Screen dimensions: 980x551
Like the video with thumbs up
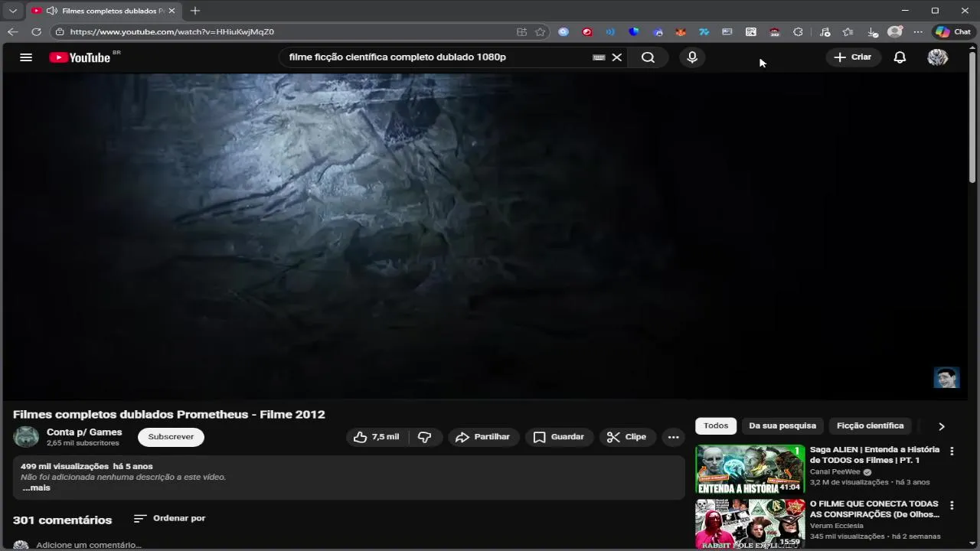coord(377,437)
